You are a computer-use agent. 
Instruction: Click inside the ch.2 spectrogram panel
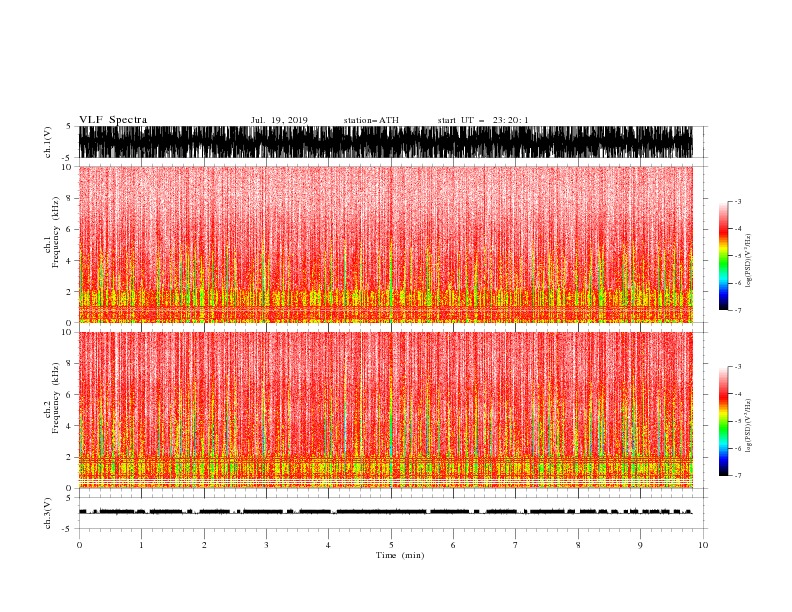click(x=386, y=410)
